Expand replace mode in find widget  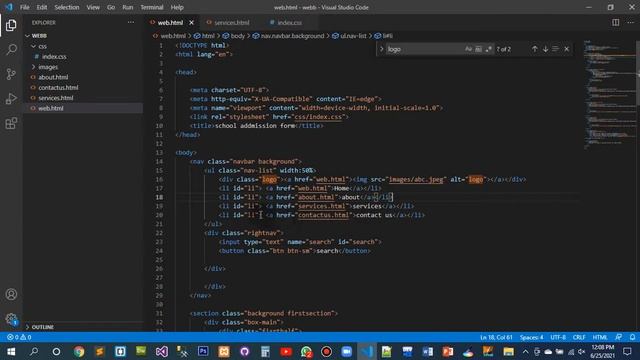[x=382, y=49]
